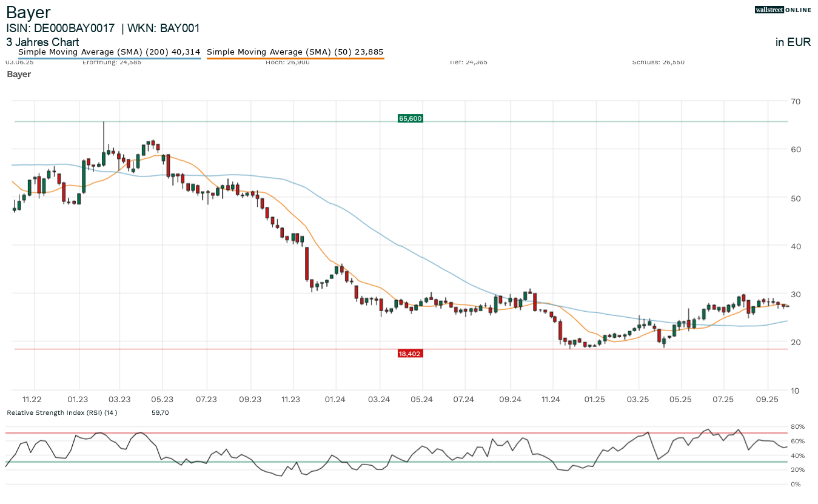Click the Tief: 24,365 value
Image resolution: width=818 pixels, height=504 pixels.
click(x=469, y=62)
